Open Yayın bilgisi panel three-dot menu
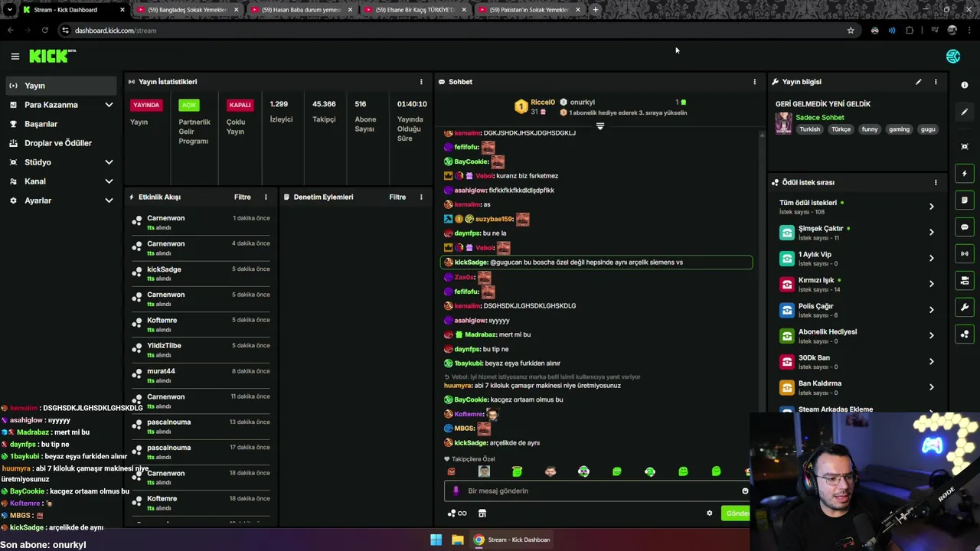Viewport: 980px width, 551px height. click(936, 82)
